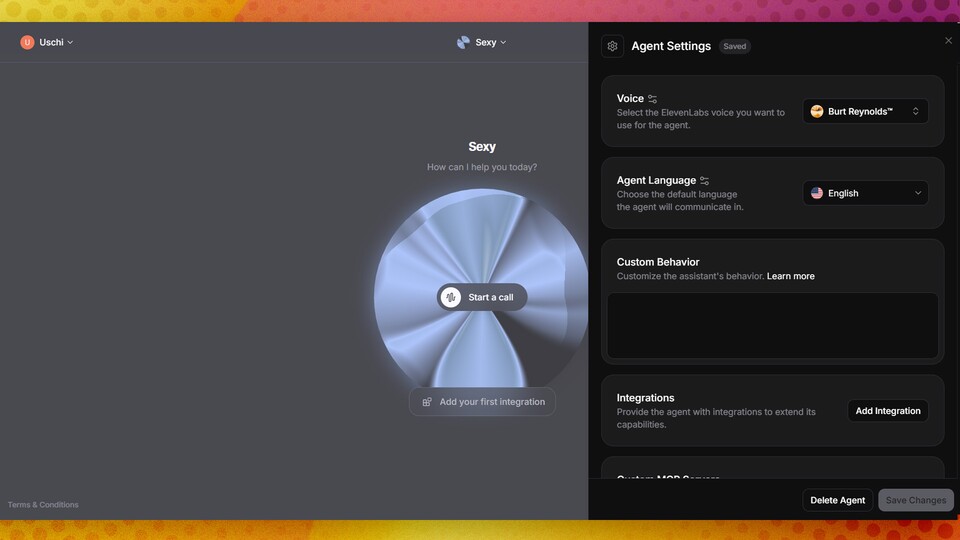Click the Add Integration button
This screenshot has height=540, width=960.
point(887,411)
